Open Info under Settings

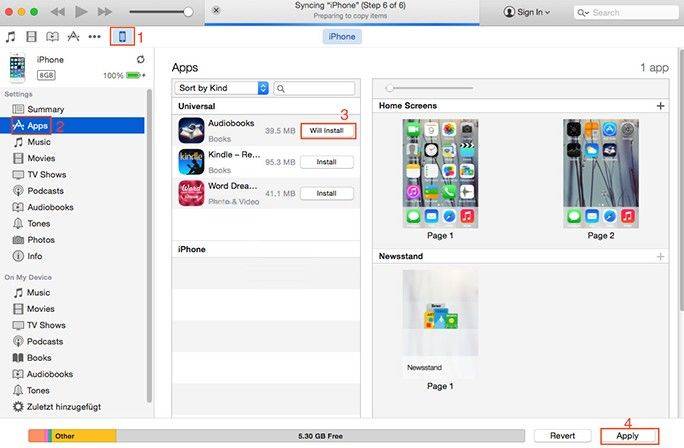coord(72,256)
